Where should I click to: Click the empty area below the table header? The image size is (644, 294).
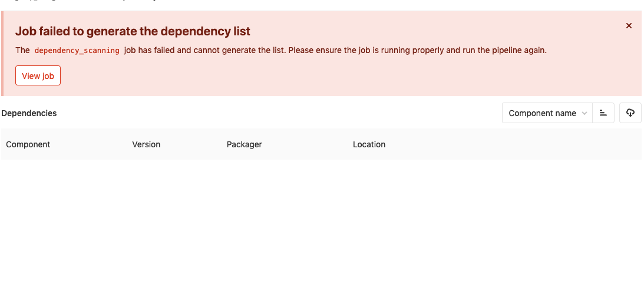(x=321, y=224)
